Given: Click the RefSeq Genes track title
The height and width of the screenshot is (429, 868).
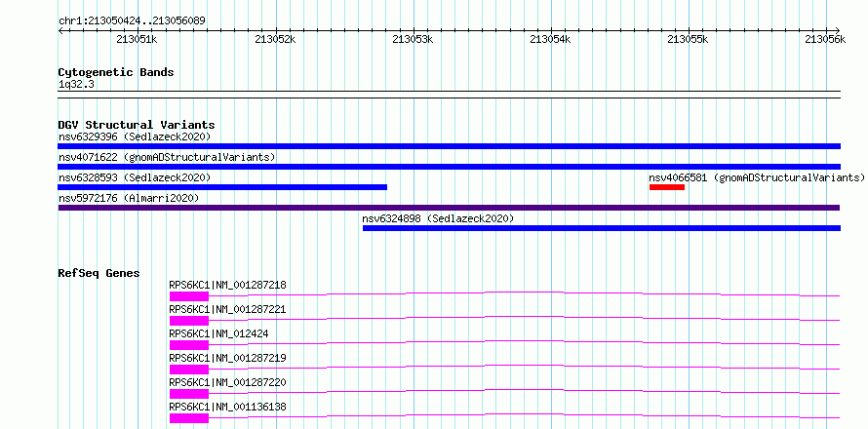Looking at the screenshot, I should [99, 273].
